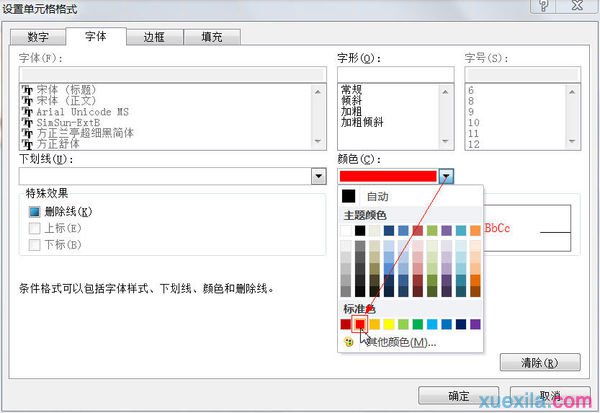Pick font size 11

(474, 134)
